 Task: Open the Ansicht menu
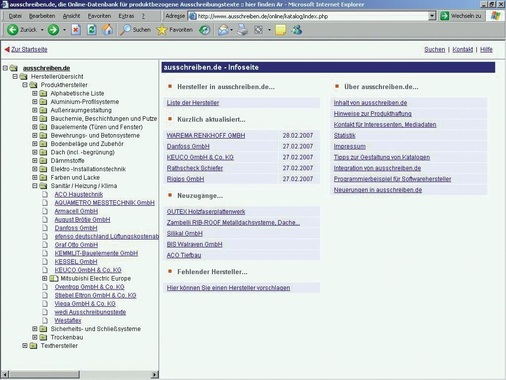coord(72,16)
